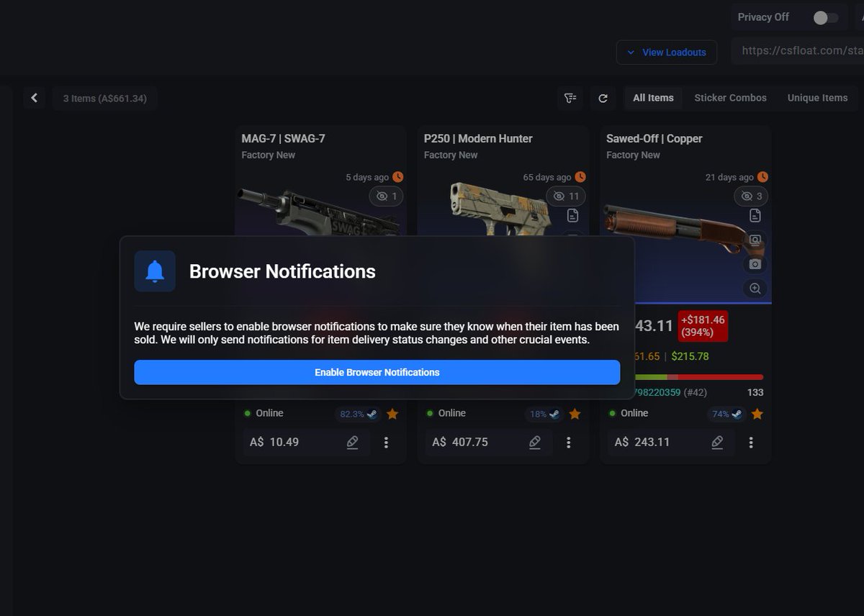Viewport: 864px width, 616px height.
Task: Toggle the star favorite on P250
Action: pyautogui.click(x=575, y=414)
